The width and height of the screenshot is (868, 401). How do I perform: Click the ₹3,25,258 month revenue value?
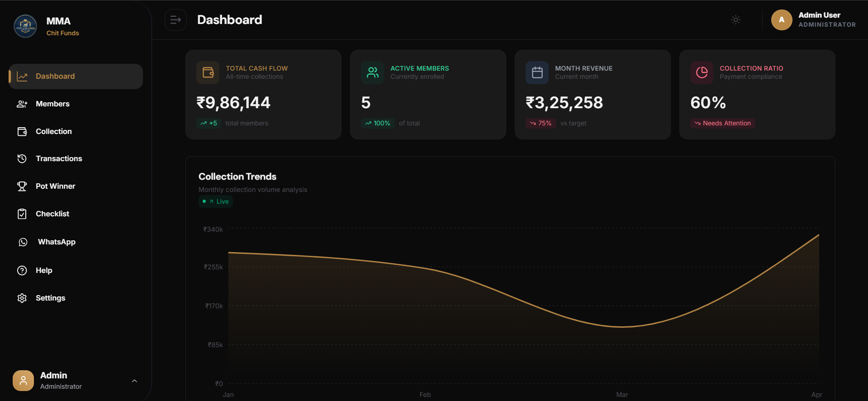point(564,103)
